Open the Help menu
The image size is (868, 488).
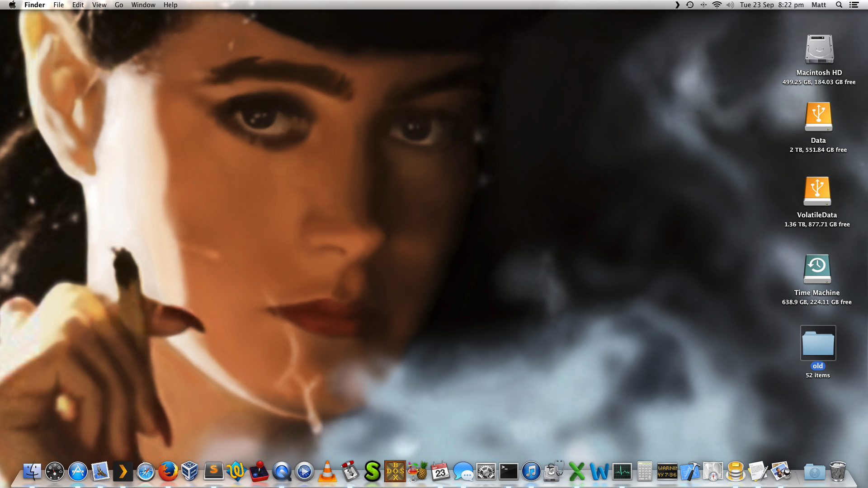tap(170, 5)
